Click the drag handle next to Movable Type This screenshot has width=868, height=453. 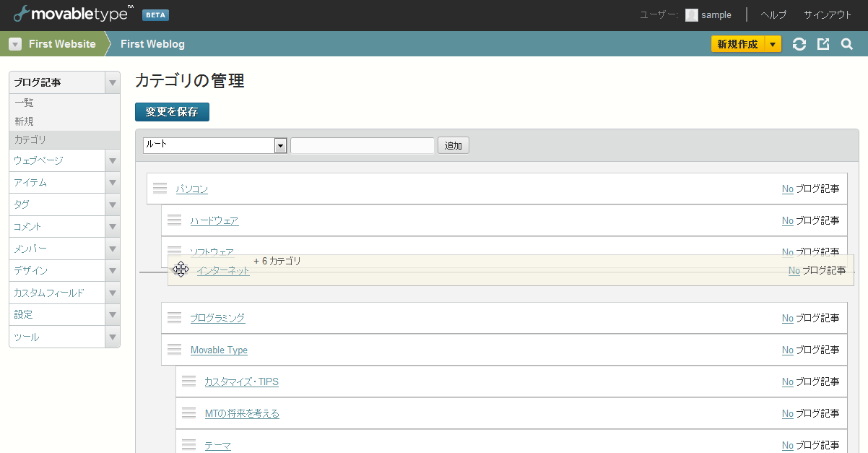pos(174,350)
